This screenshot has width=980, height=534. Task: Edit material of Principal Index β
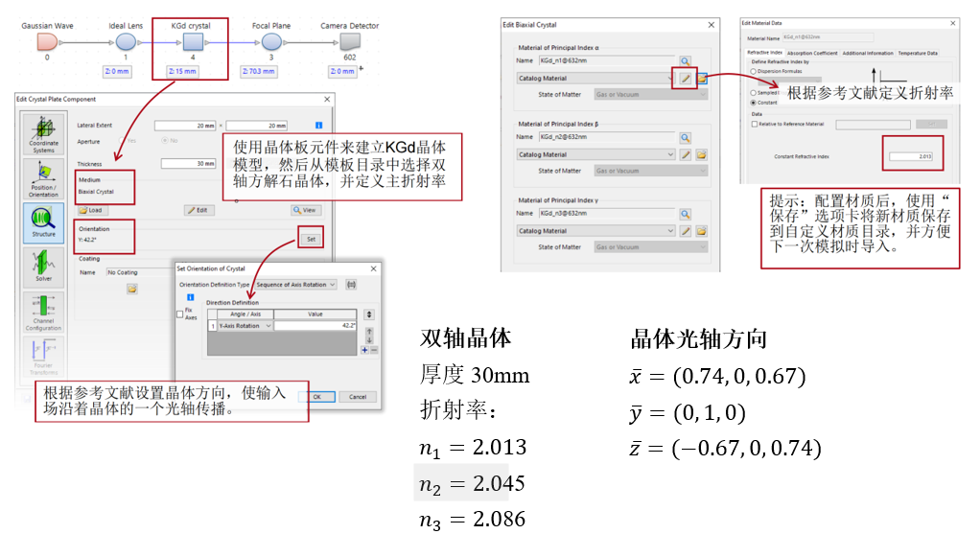(x=685, y=154)
